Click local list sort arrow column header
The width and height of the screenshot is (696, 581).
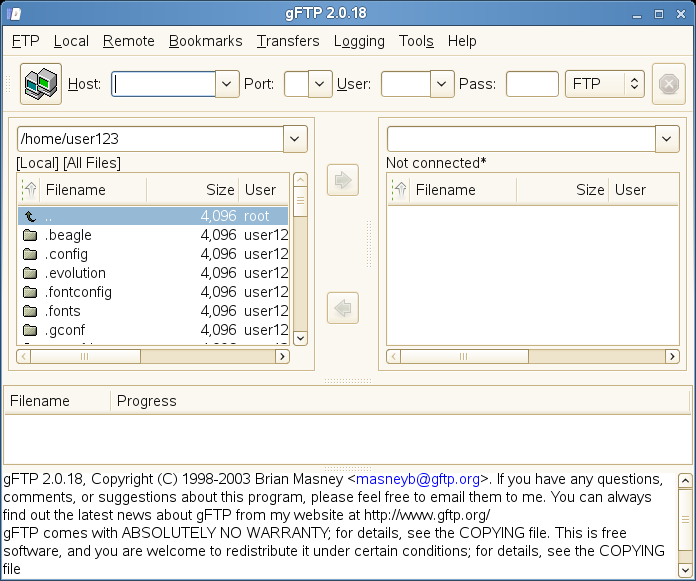tap(30, 190)
